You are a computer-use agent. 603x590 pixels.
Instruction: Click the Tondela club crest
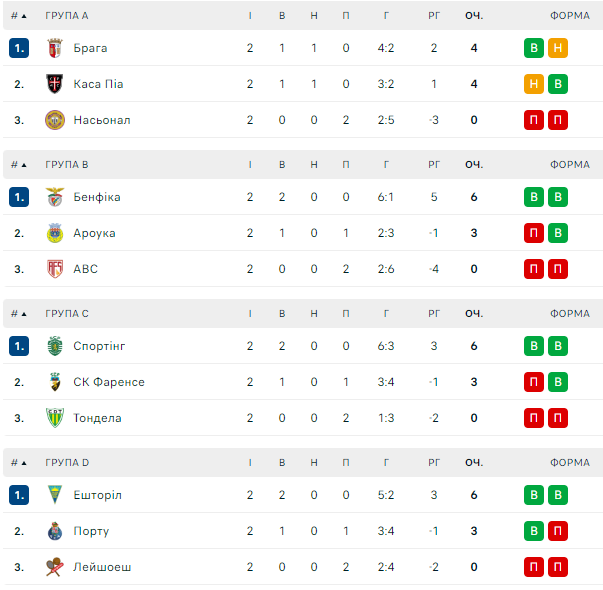coord(54,418)
